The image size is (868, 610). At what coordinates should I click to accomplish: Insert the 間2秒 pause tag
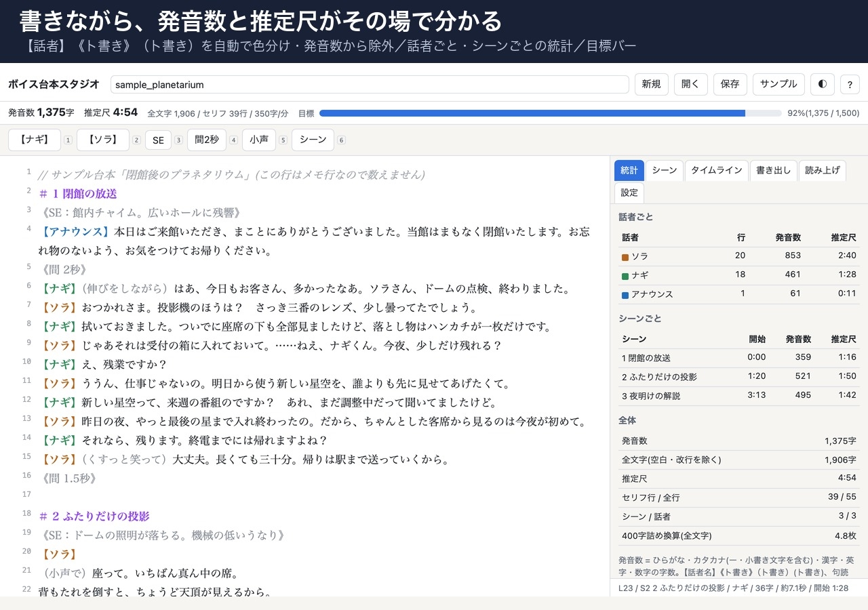(x=207, y=140)
